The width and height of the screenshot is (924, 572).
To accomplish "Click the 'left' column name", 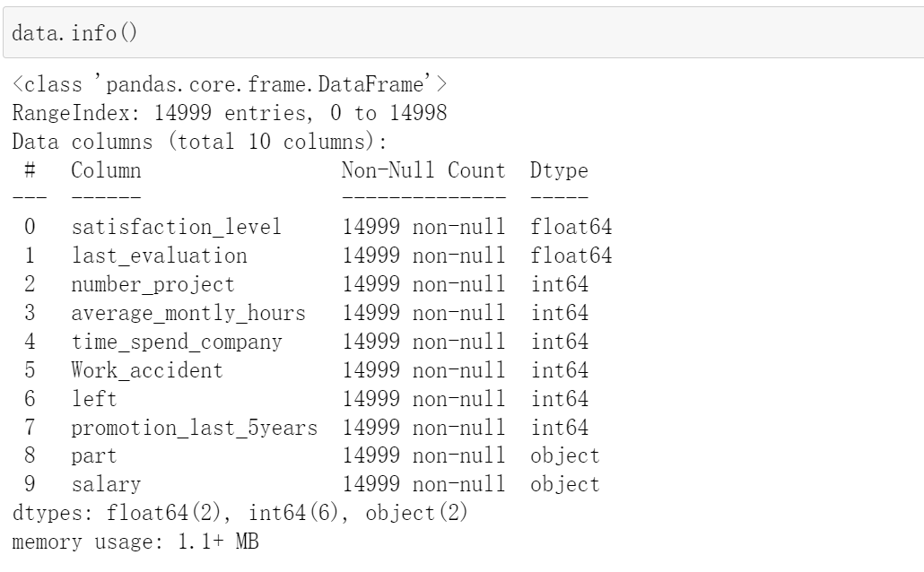I will click(x=94, y=399).
